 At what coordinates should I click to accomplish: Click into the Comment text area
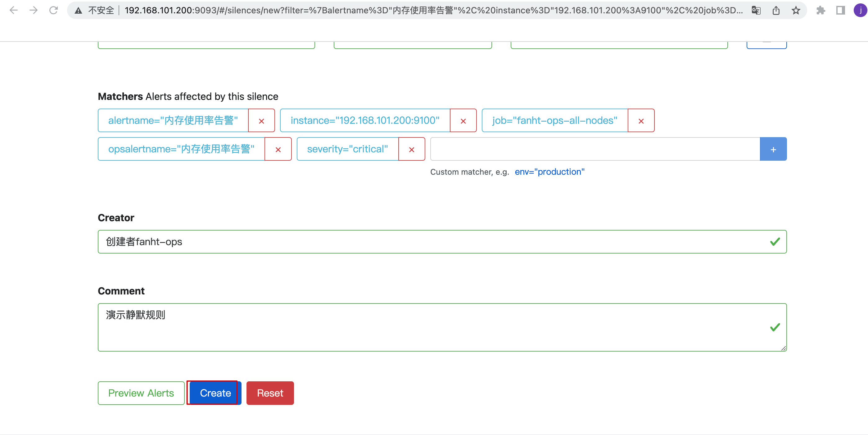click(x=442, y=327)
